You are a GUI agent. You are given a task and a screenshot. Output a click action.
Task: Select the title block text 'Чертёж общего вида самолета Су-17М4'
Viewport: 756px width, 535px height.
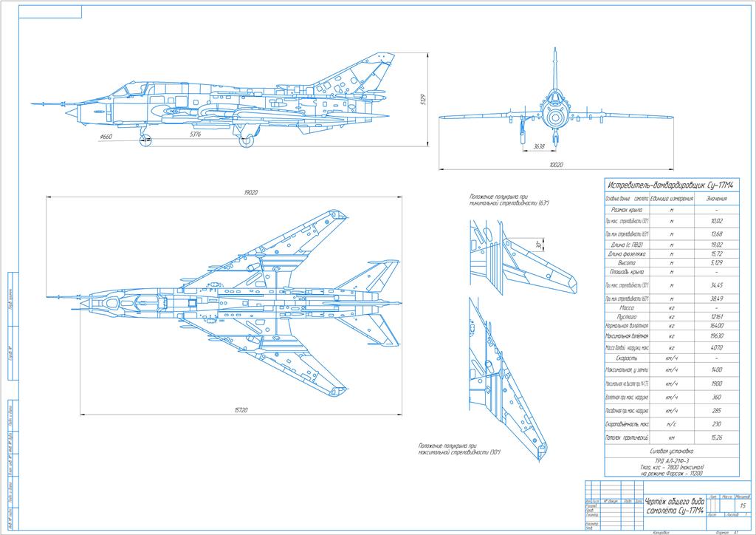pyautogui.click(x=674, y=506)
